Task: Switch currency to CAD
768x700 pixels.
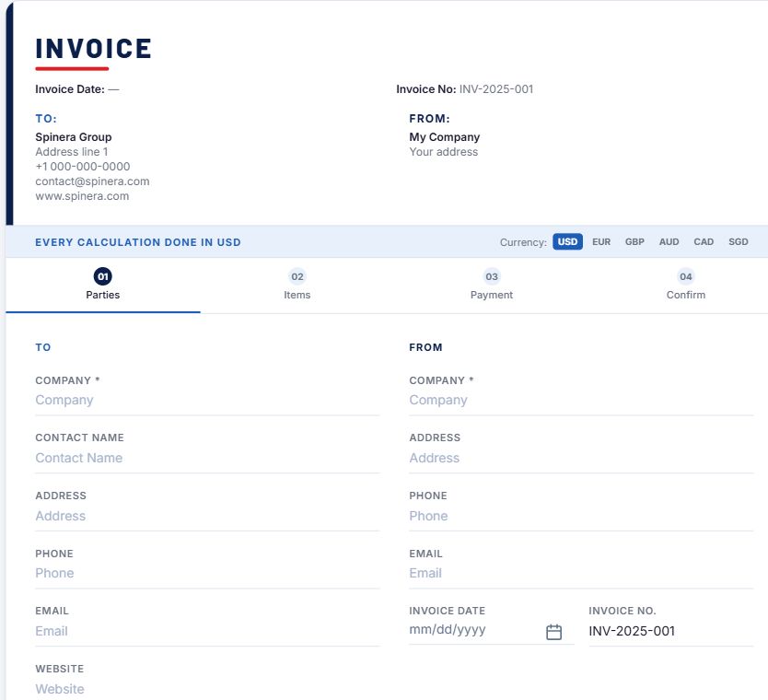Action: pyautogui.click(x=704, y=241)
